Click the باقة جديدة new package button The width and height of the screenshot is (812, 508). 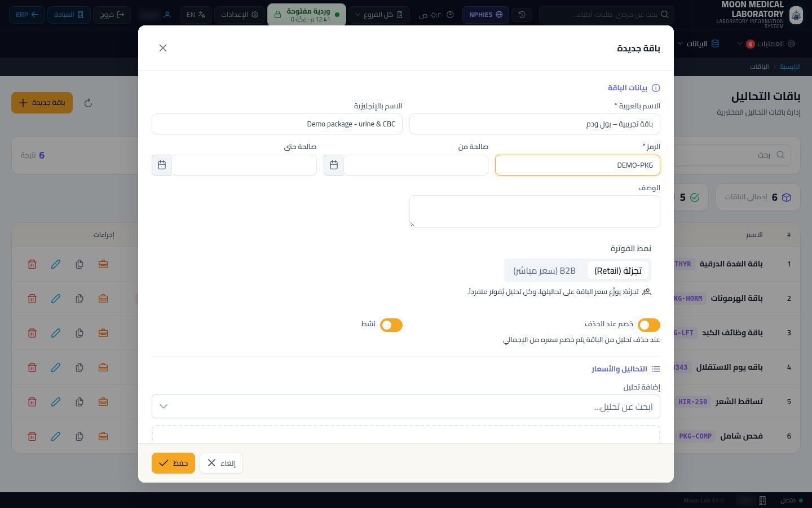tap(42, 103)
